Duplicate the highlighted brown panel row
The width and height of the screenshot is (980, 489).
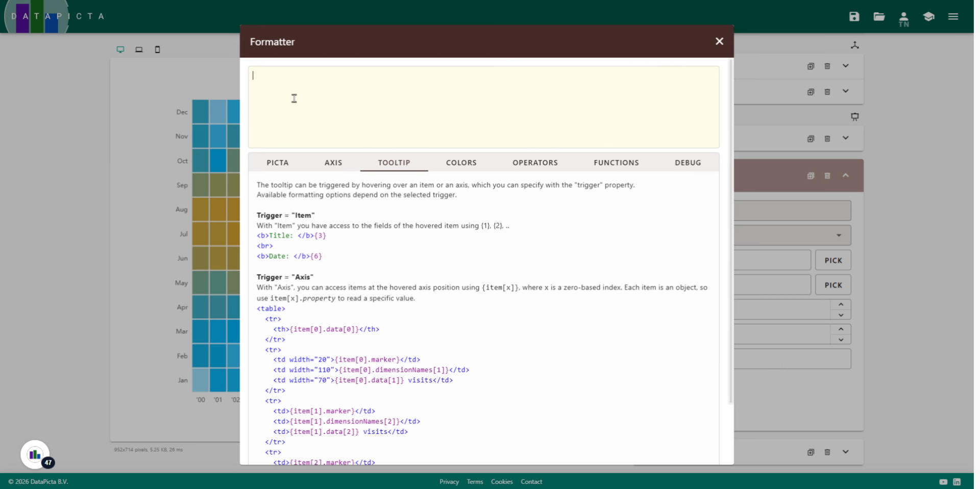[811, 176]
